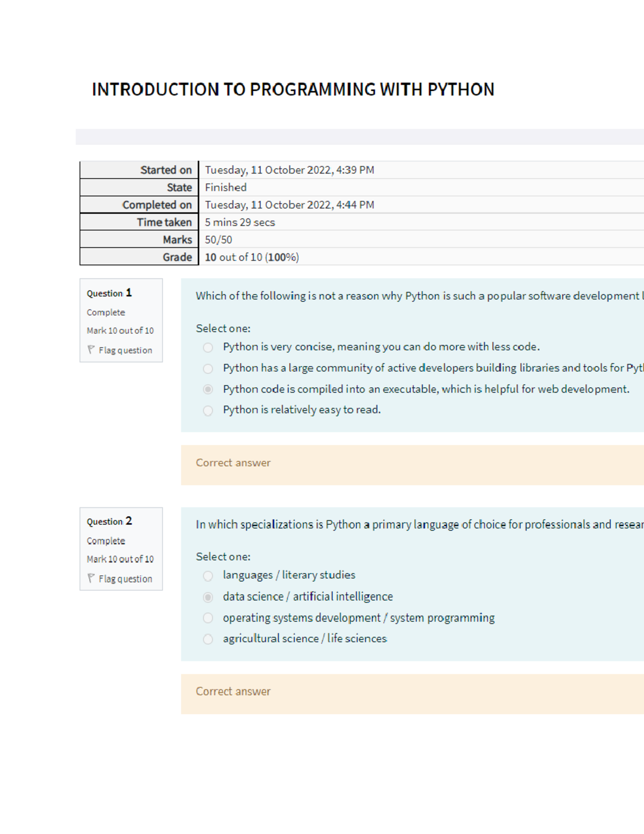Select 'Python is very concise' radio option
The height and width of the screenshot is (834, 644).
(208, 347)
